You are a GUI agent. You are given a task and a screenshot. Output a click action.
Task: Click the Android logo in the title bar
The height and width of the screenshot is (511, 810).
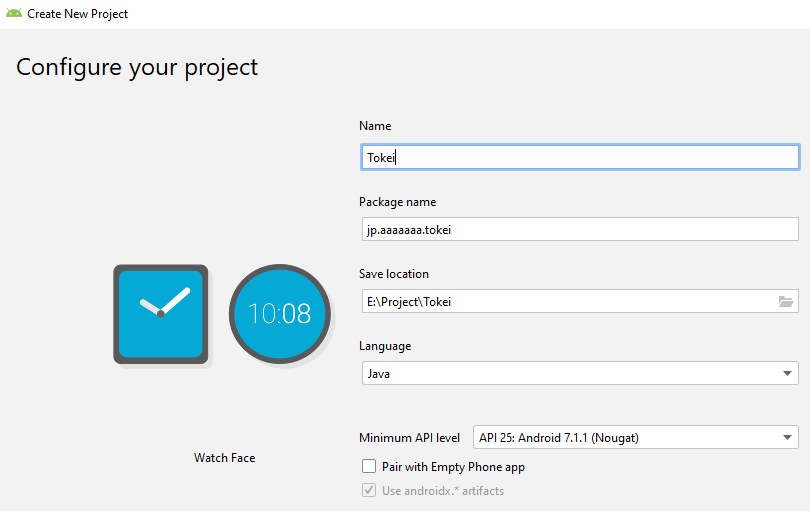[14, 14]
